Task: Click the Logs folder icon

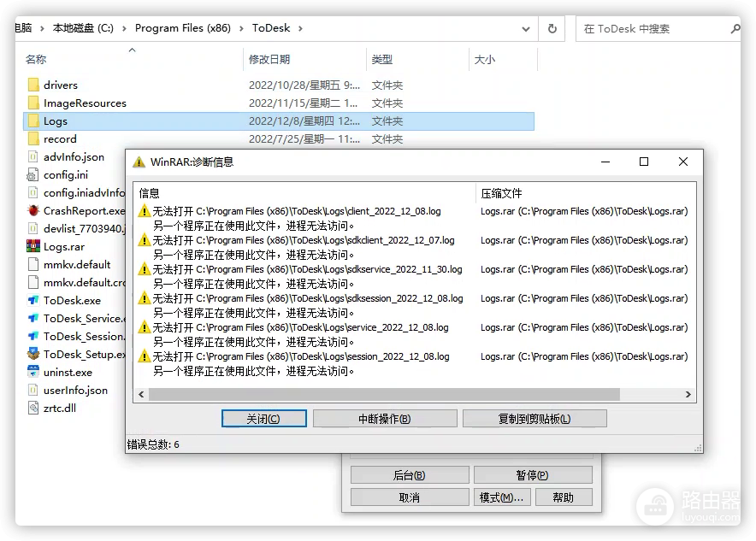Action: tap(33, 121)
